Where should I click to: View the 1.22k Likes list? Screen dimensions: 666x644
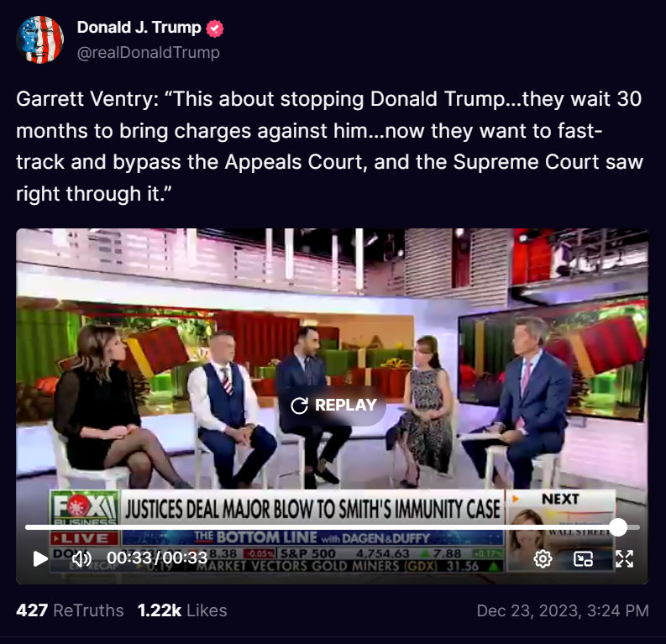(182, 610)
